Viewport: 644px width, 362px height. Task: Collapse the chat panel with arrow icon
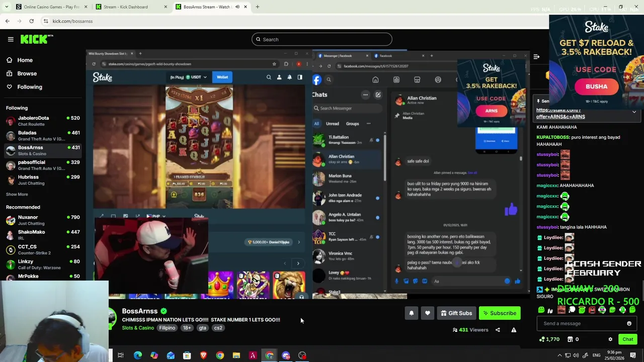click(x=536, y=57)
